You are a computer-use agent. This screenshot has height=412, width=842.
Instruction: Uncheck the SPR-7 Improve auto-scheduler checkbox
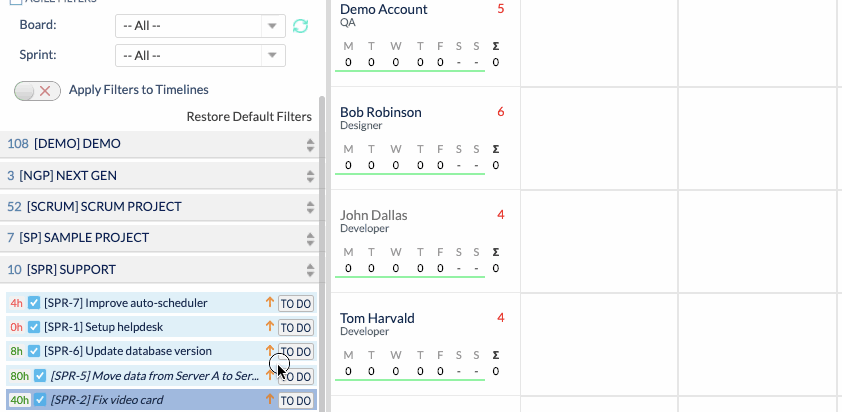[34, 303]
